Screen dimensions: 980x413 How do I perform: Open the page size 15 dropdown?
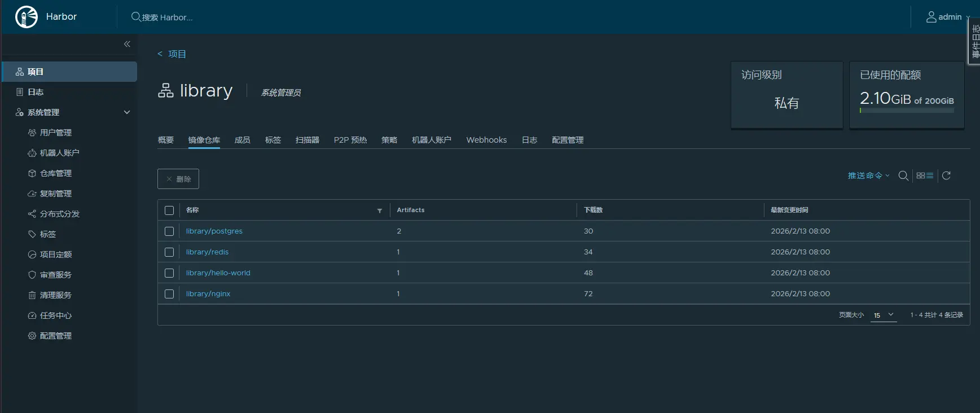tap(884, 315)
